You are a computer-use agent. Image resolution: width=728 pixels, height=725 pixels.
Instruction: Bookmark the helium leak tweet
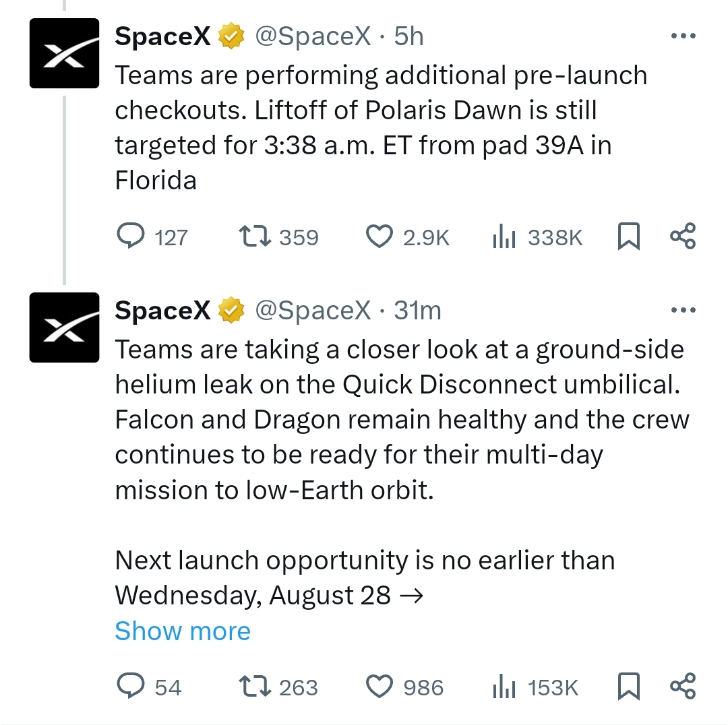(x=629, y=686)
